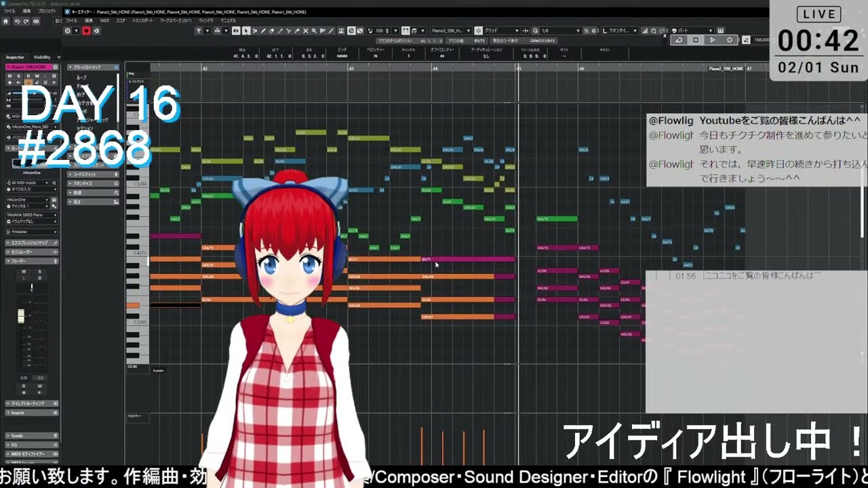The height and width of the screenshot is (488, 868).
Task: Open the グリッド snap type dropdown
Action: (x=502, y=30)
